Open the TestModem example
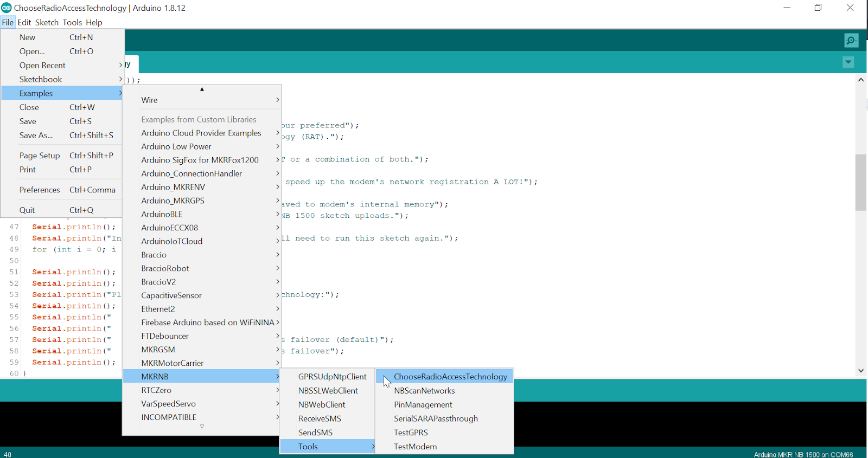The width and height of the screenshot is (868, 458). point(444,447)
